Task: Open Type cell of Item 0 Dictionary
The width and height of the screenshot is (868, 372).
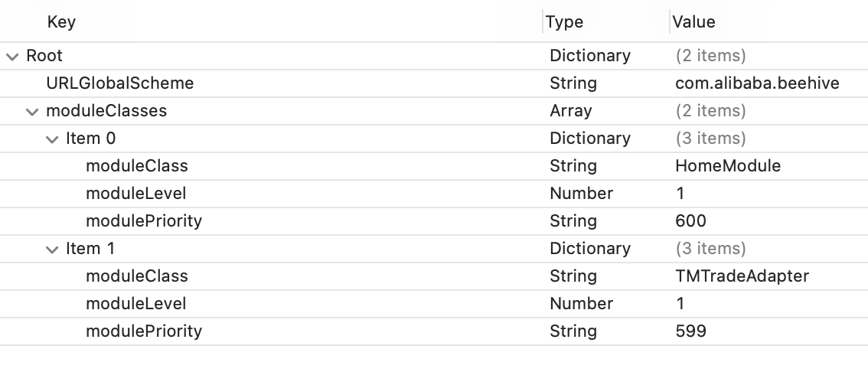Action: click(x=590, y=139)
